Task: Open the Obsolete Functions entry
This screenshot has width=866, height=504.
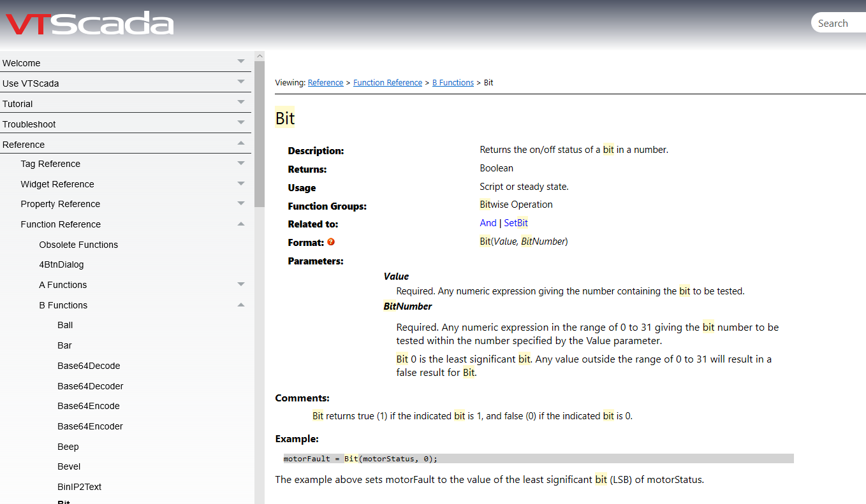Action: 78,245
